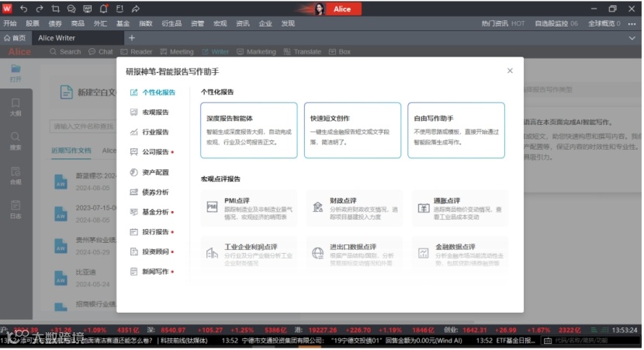Open Alice Marketing tool
The image size is (644, 350).
pyautogui.click(x=256, y=52)
